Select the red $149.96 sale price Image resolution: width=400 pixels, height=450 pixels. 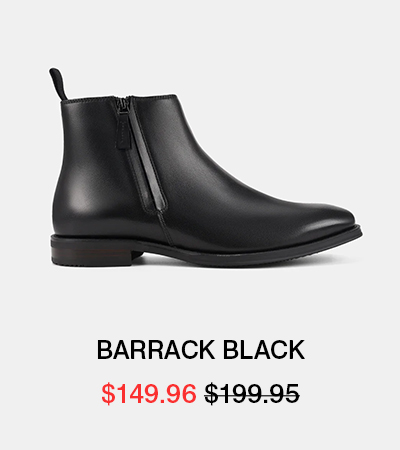point(149,394)
